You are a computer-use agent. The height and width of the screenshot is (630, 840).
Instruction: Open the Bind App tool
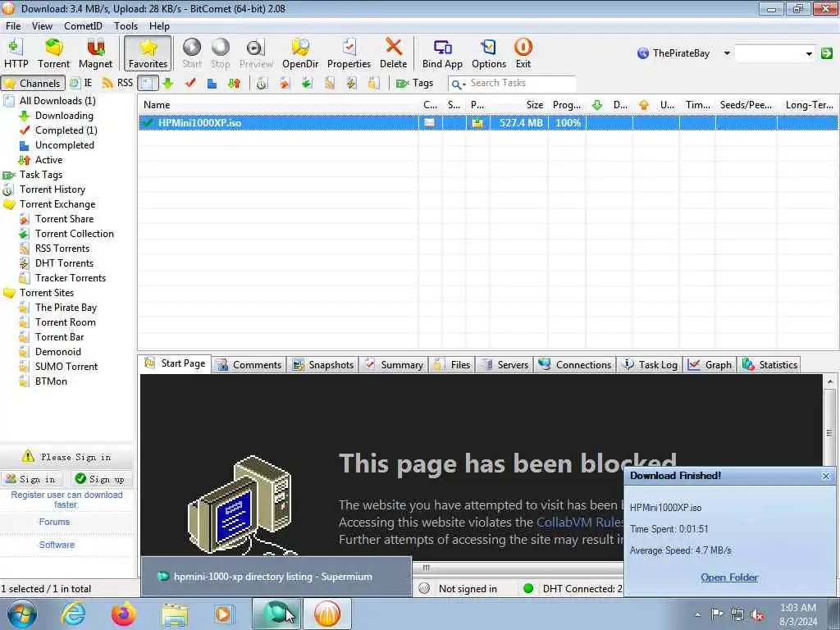pyautogui.click(x=442, y=53)
